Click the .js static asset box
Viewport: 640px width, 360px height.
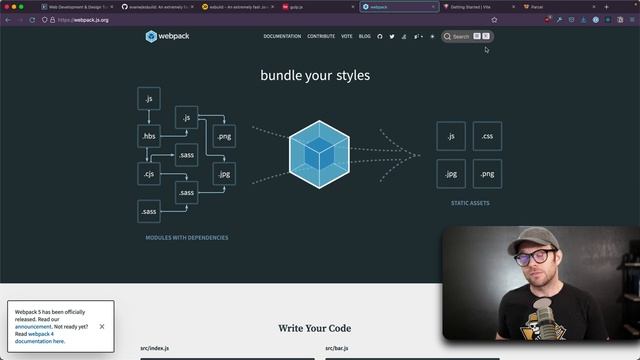coord(451,136)
